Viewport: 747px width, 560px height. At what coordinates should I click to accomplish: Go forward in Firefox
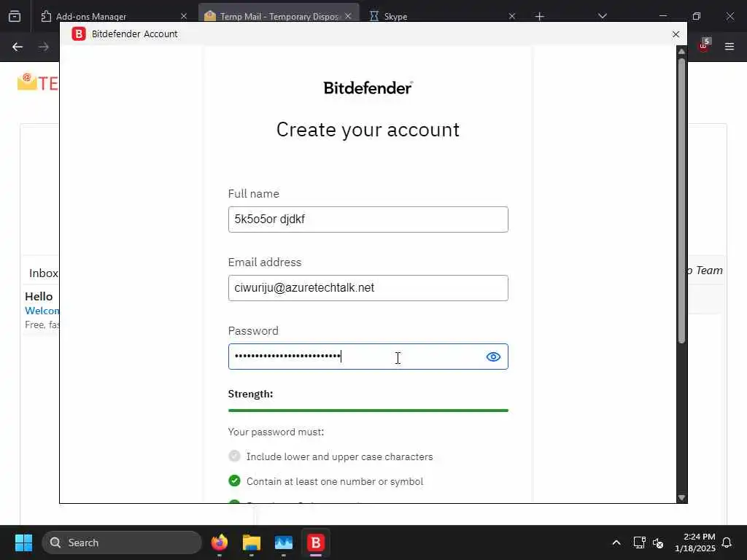tap(43, 47)
